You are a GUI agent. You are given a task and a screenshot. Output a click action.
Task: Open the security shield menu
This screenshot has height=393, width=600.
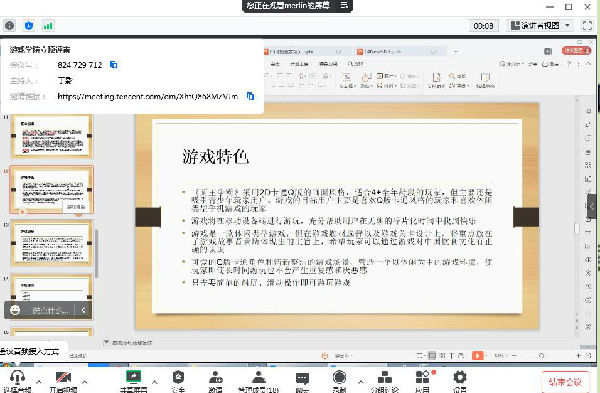(x=178, y=380)
